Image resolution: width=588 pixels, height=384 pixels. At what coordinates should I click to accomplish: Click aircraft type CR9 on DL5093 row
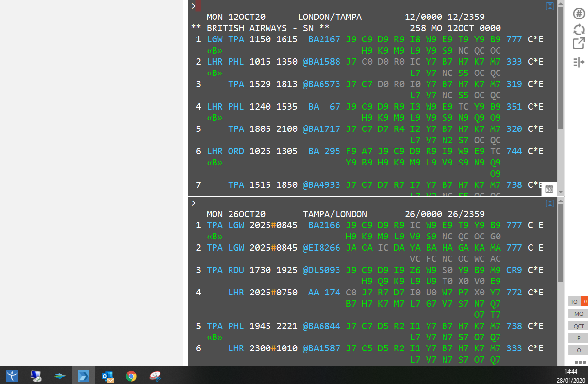(x=514, y=270)
